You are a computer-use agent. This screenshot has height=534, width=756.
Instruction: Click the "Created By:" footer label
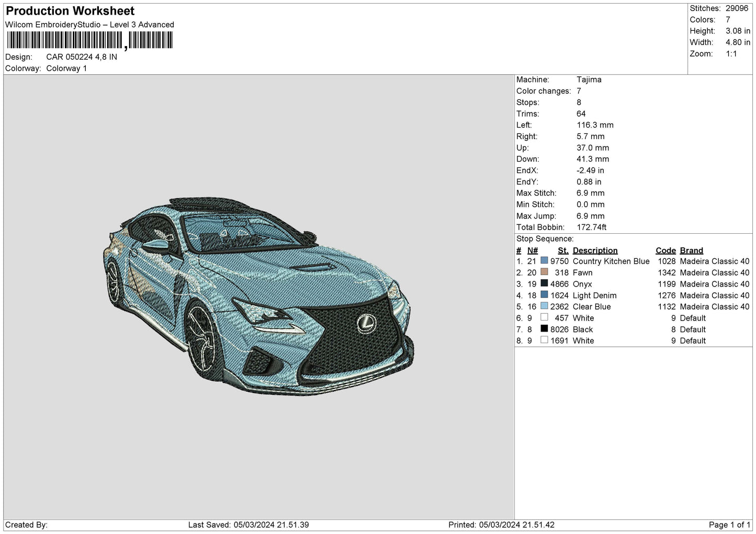tap(26, 525)
